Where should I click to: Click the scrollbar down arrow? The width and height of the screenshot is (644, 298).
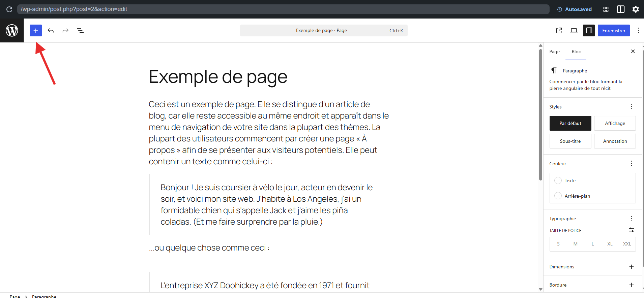[540, 289]
